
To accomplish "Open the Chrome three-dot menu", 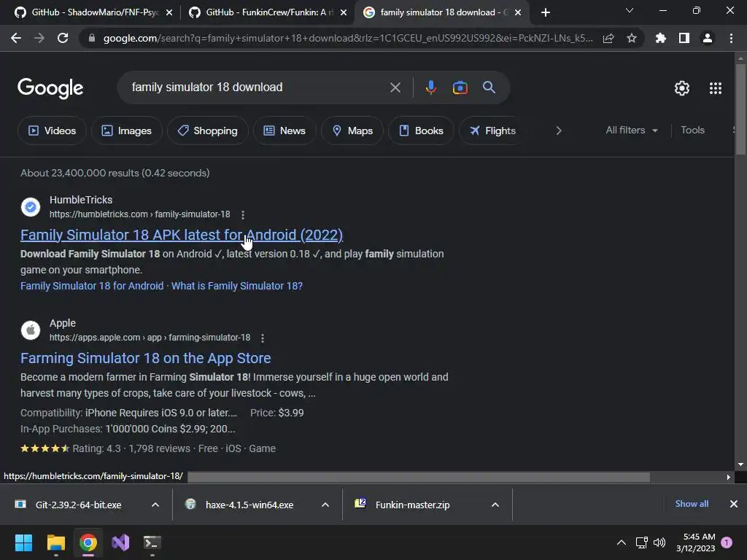I will pos(731,38).
